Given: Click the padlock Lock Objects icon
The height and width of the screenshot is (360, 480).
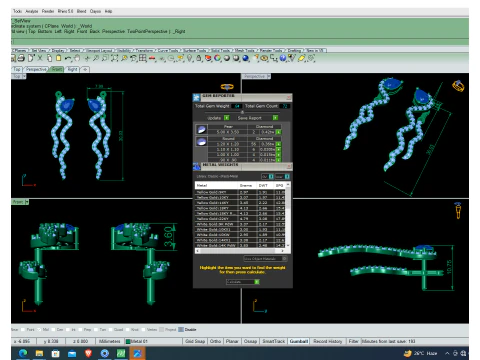Looking at the screenshot, I should (x=199, y=58).
